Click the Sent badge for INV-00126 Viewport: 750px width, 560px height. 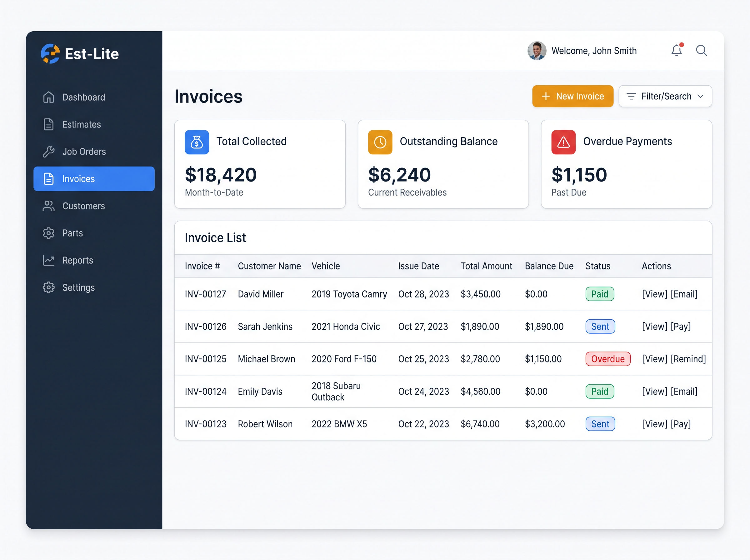click(600, 327)
